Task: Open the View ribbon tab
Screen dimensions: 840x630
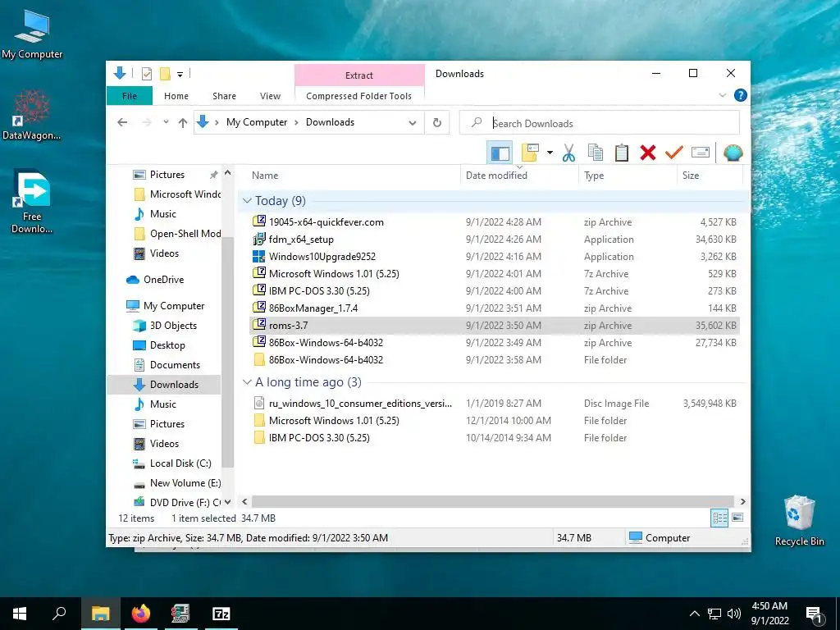Action: 270,96
